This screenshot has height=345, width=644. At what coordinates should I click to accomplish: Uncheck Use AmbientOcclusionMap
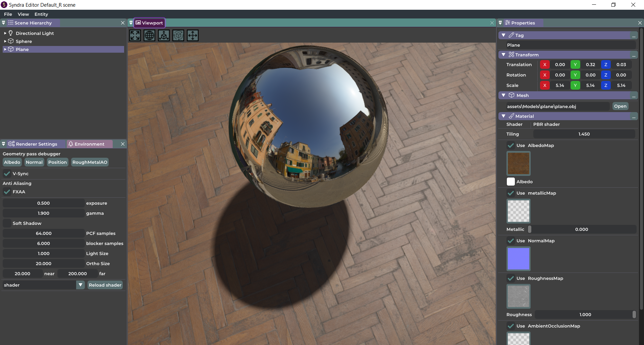[511, 326]
